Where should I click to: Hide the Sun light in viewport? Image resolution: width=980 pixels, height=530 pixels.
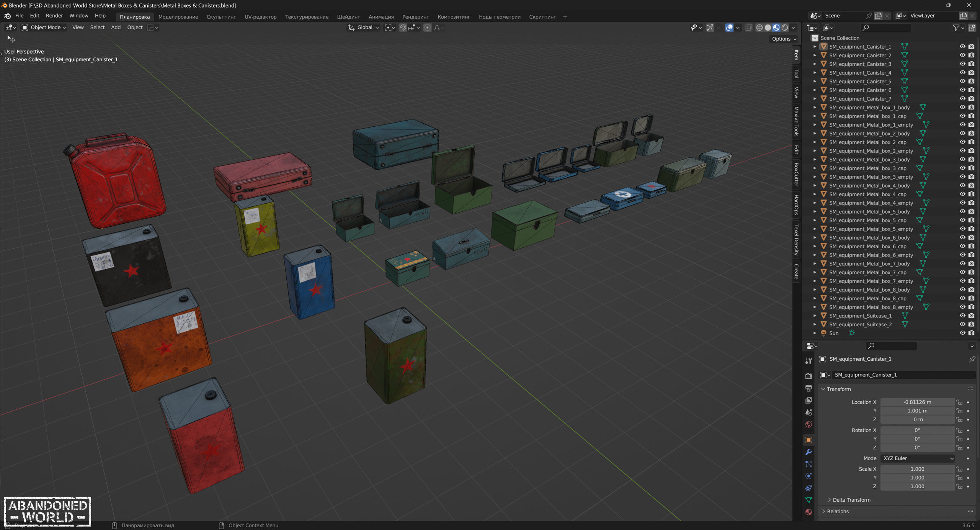pos(962,333)
